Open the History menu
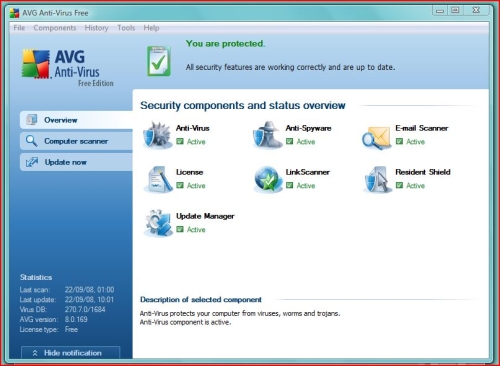500x366 pixels. (96, 28)
